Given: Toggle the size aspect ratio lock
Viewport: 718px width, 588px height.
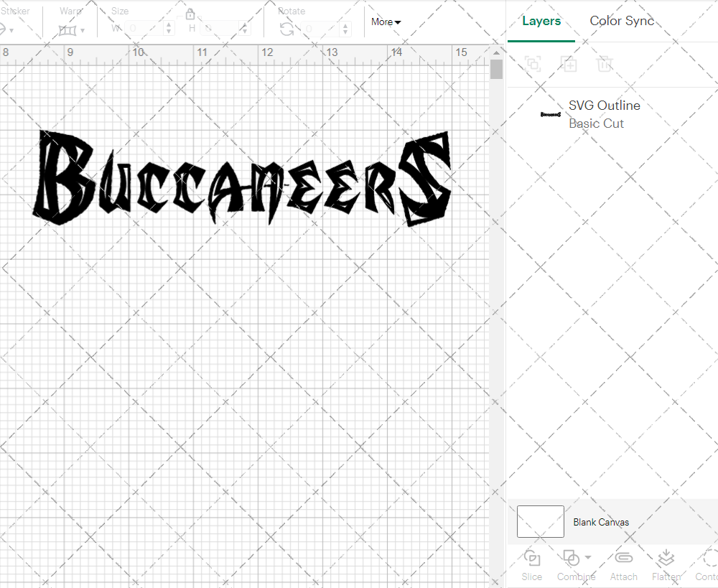Looking at the screenshot, I should click(190, 14).
